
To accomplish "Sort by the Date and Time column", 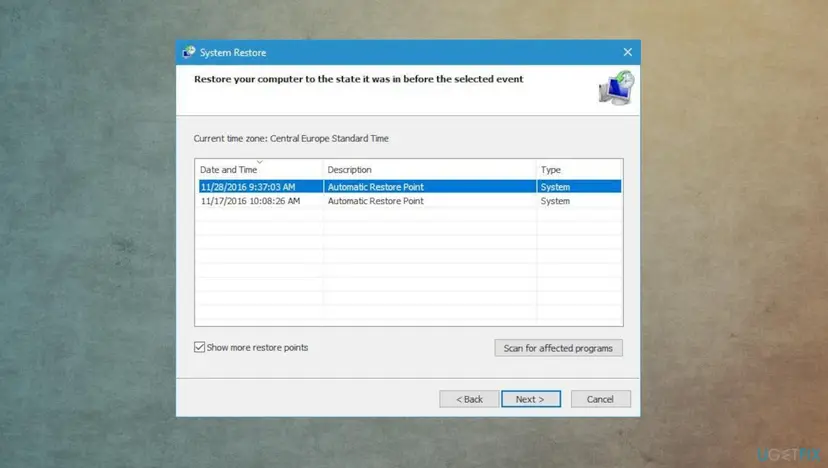I will pos(259,170).
